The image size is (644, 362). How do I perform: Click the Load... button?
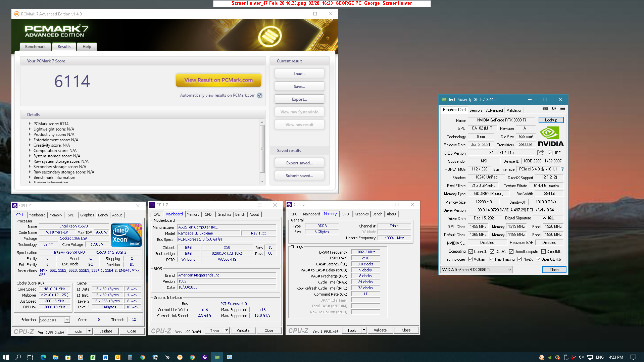point(299,73)
